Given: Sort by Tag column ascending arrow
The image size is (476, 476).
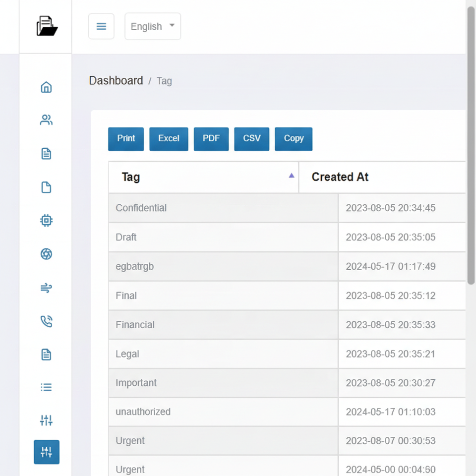Looking at the screenshot, I should click(292, 176).
